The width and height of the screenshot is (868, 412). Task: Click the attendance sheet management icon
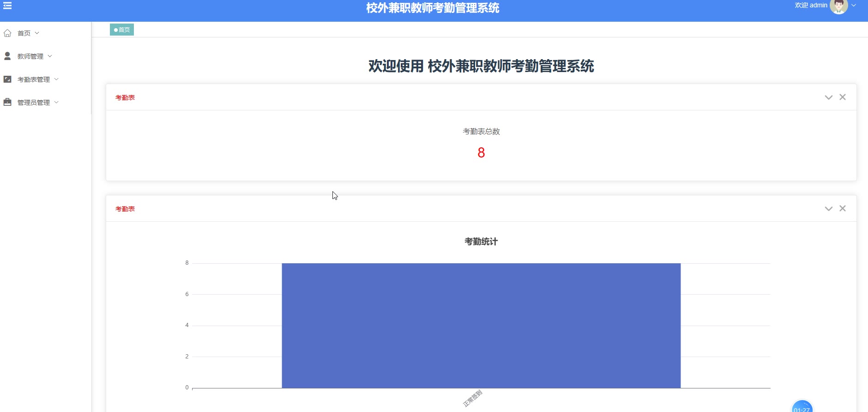7,79
